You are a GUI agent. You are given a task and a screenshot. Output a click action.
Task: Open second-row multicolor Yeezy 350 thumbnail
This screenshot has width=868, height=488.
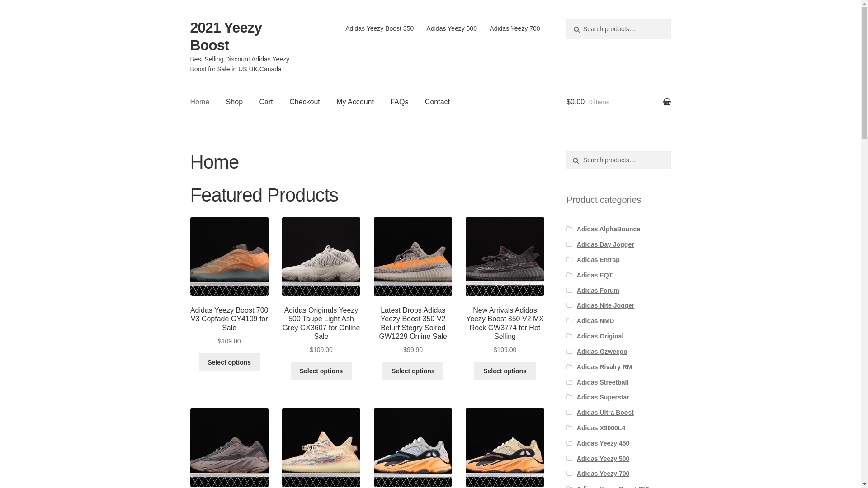321,447
